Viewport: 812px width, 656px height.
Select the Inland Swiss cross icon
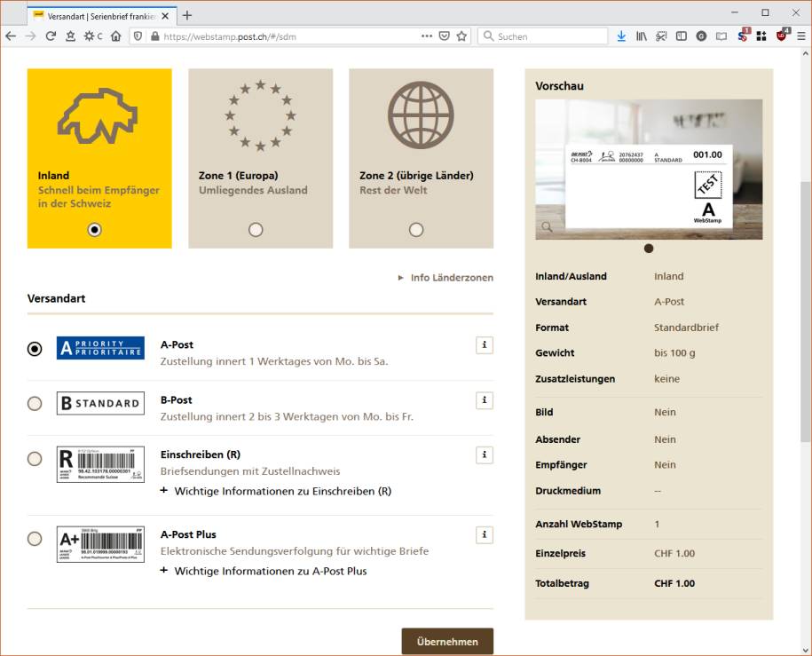pyautogui.click(x=99, y=115)
